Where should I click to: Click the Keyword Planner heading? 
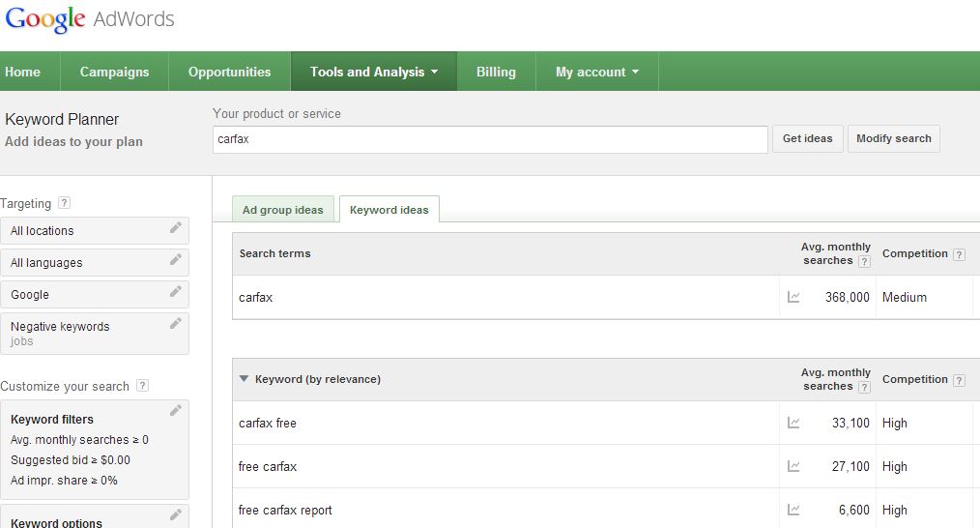62,119
